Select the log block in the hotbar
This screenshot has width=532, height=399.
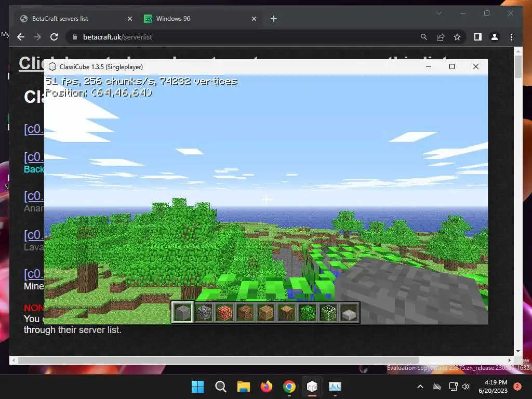[287, 312]
